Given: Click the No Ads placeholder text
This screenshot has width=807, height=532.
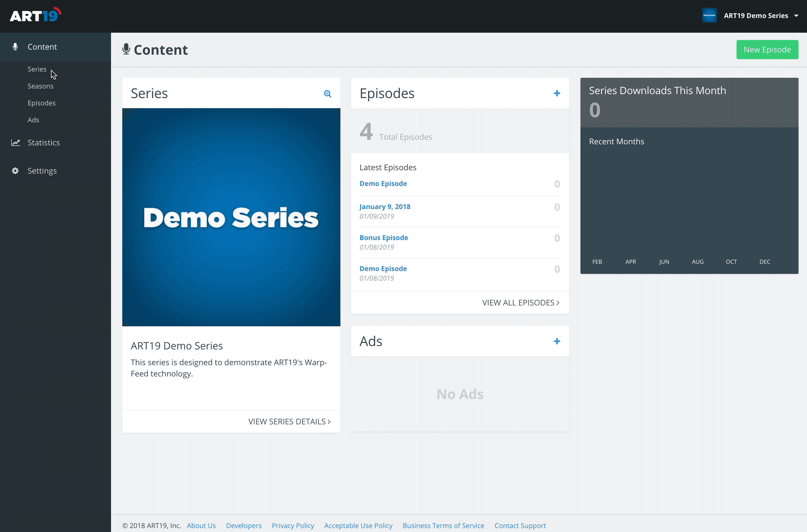Looking at the screenshot, I should click(460, 394).
